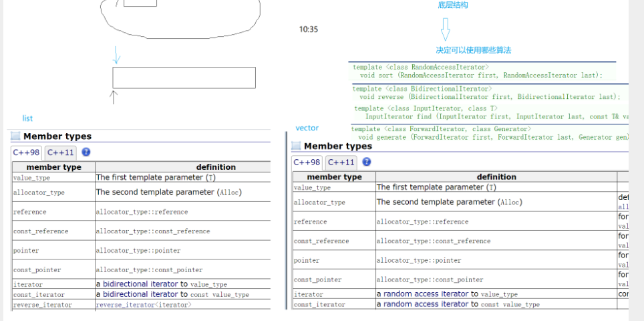644x321 pixels.
Task: Open 'random access iterator' link in vector const_iterator row
Action: [x=426, y=304]
